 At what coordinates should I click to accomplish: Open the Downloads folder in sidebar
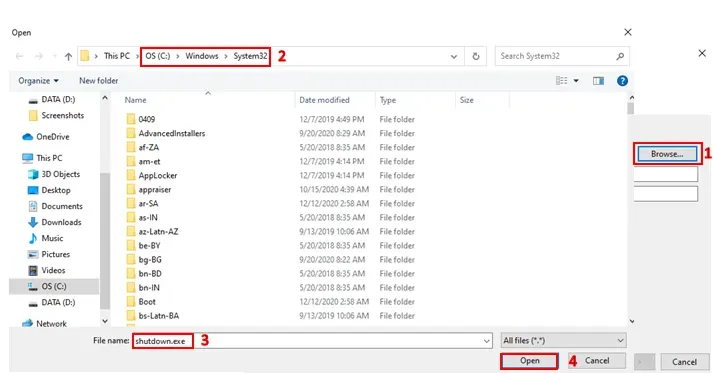pyautogui.click(x=61, y=222)
